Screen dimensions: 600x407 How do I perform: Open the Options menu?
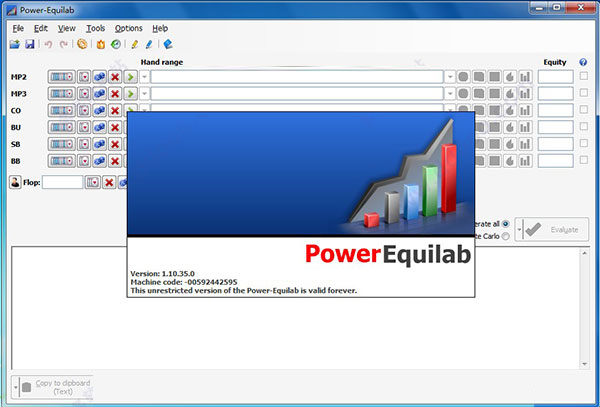[129, 28]
